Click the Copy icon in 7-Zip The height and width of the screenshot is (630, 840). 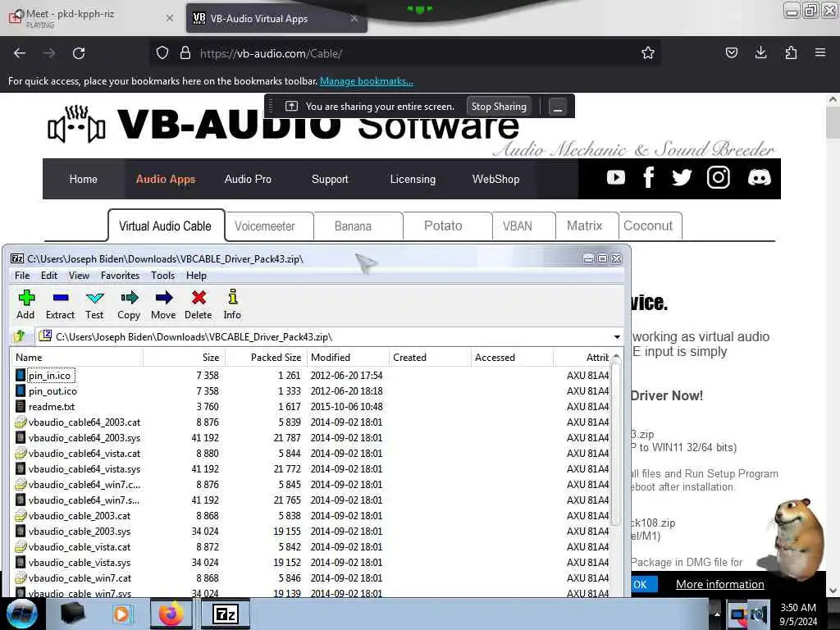pos(129,304)
